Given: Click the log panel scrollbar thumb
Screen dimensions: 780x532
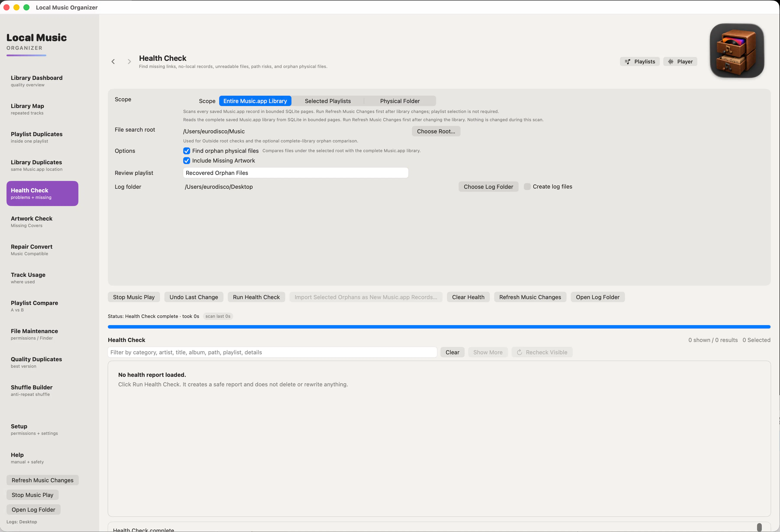Looking at the screenshot, I should pyautogui.click(x=759, y=527).
